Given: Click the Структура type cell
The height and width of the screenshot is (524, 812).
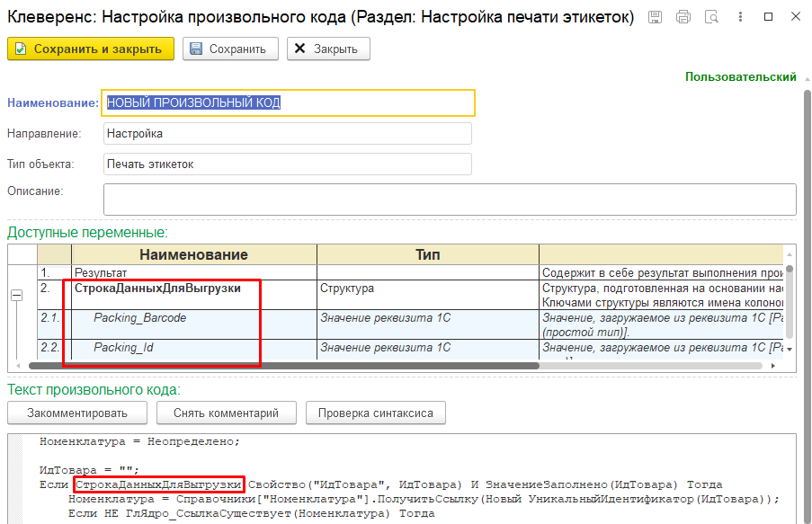Looking at the screenshot, I should coord(428,295).
